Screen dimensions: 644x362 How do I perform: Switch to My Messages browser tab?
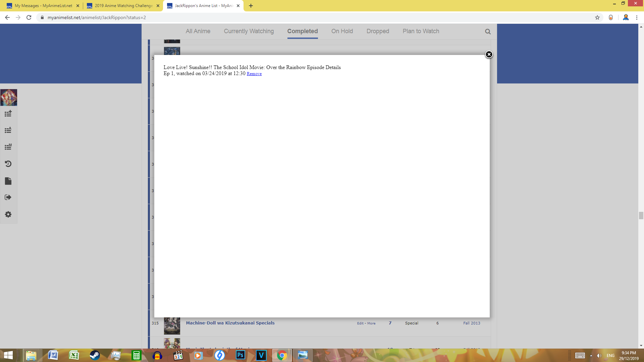tap(43, 6)
